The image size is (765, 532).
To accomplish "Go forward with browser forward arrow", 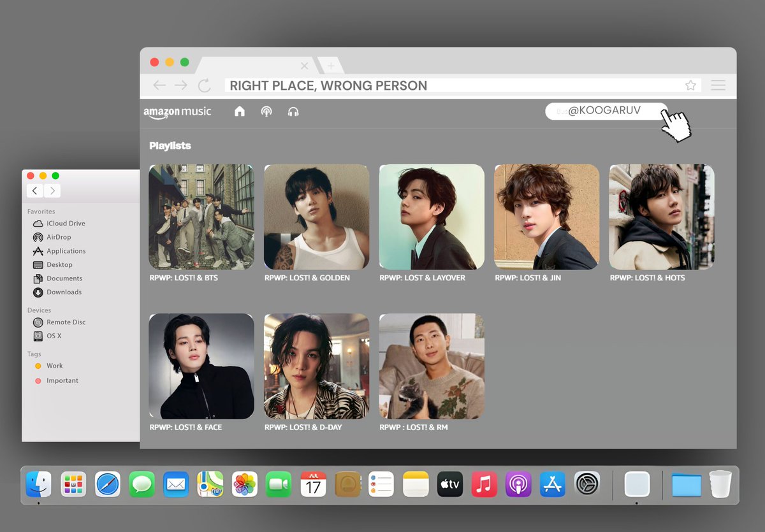I will click(x=181, y=85).
